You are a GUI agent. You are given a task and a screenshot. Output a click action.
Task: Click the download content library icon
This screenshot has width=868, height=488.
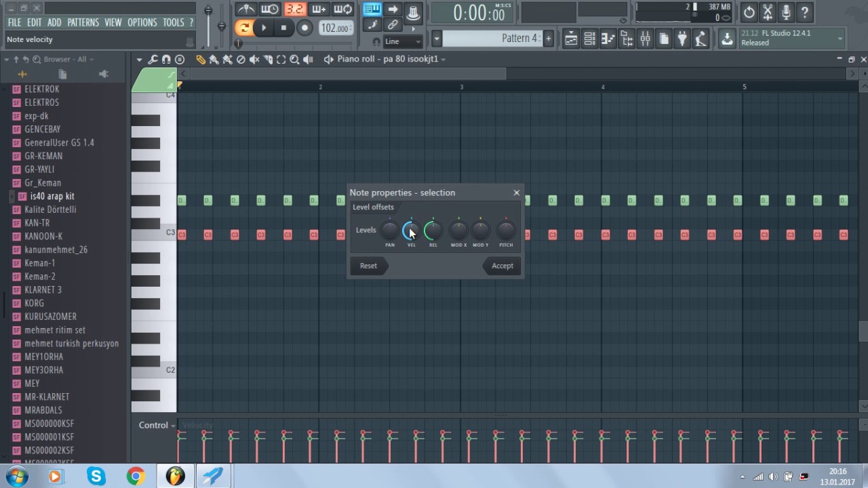(727, 39)
